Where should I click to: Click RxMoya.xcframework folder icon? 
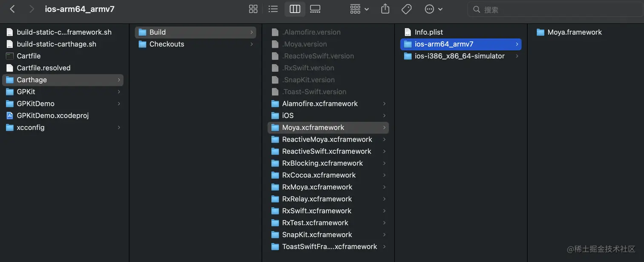tap(275, 187)
